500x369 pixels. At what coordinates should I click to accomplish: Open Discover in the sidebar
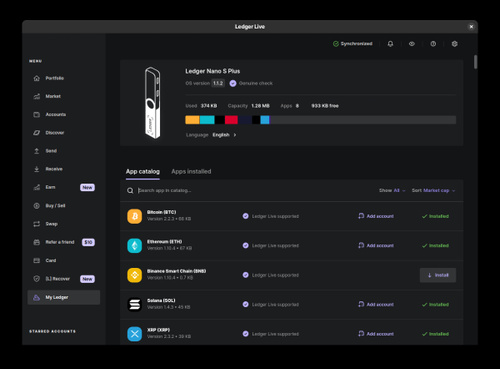click(55, 133)
